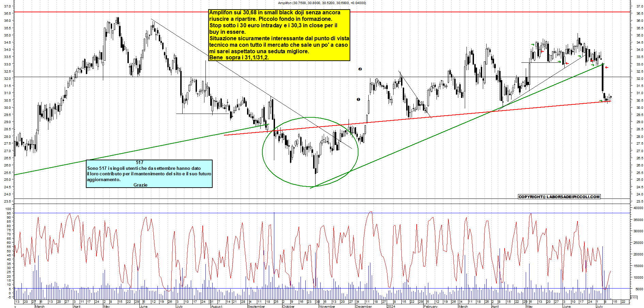This screenshot has height=308, width=644.
Task: Click the '37.0' label on the left price axis
Action: [7, 6]
